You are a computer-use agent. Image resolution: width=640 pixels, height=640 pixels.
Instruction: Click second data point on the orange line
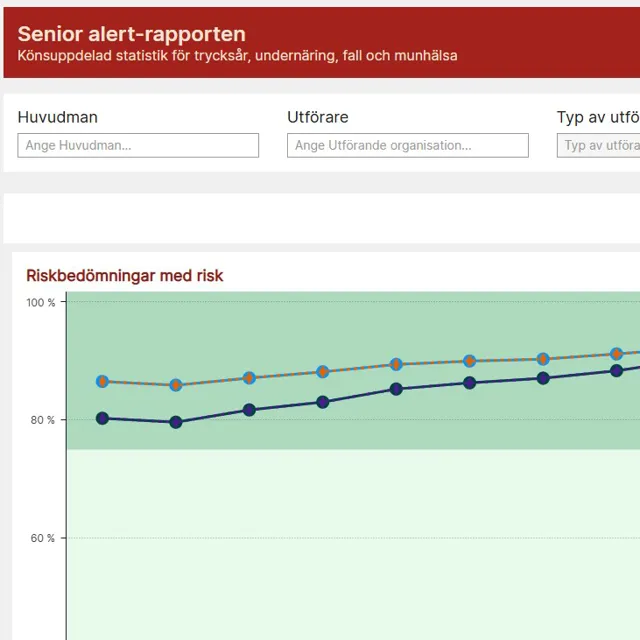pyautogui.click(x=176, y=385)
